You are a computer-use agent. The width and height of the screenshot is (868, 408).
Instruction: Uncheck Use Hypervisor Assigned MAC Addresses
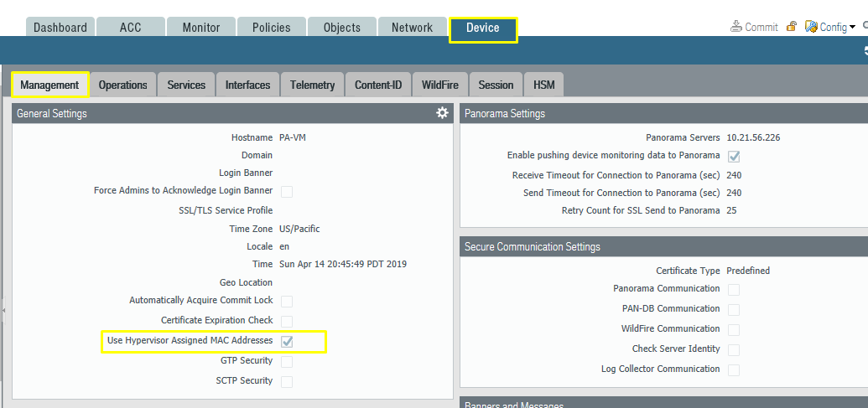[x=287, y=342]
